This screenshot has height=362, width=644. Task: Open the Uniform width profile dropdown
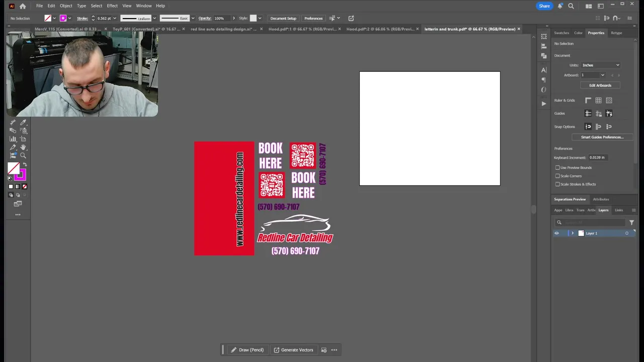tap(154, 18)
